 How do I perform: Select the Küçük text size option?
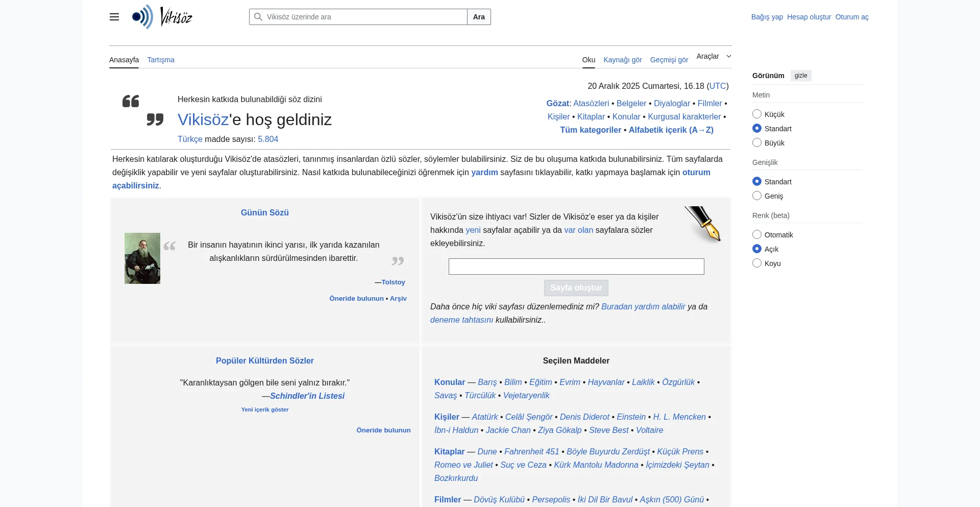click(756, 113)
